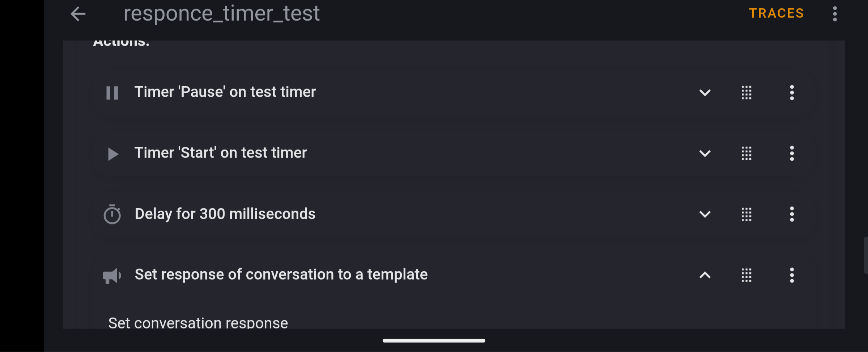Grab the drag handle for Delay action
The height and width of the screenshot is (352, 868).
(x=746, y=214)
